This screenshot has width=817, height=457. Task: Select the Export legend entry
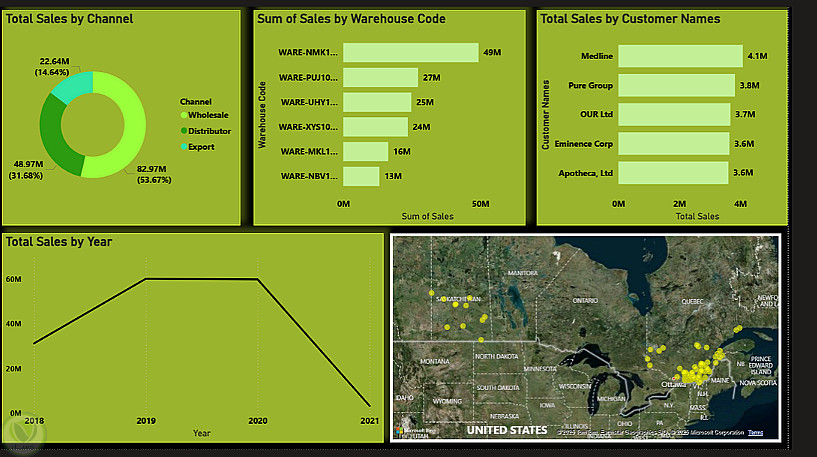[197, 147]
